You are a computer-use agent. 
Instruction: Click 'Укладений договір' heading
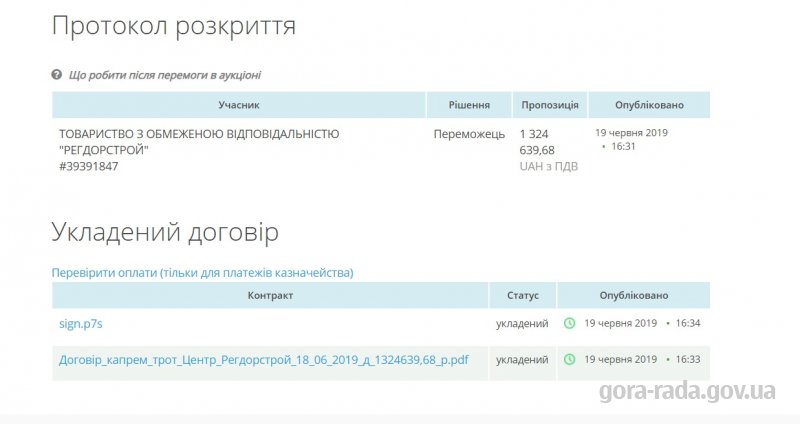165,233
